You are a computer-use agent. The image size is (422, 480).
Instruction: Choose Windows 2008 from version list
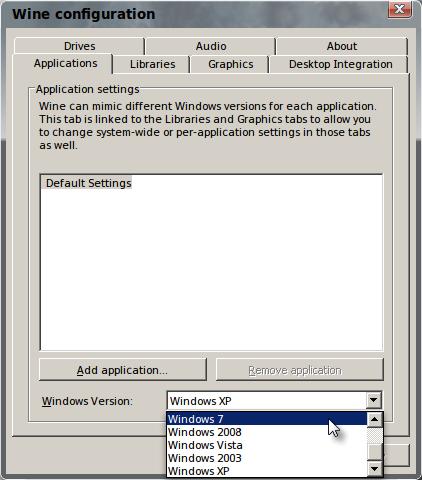coord(267,432)
